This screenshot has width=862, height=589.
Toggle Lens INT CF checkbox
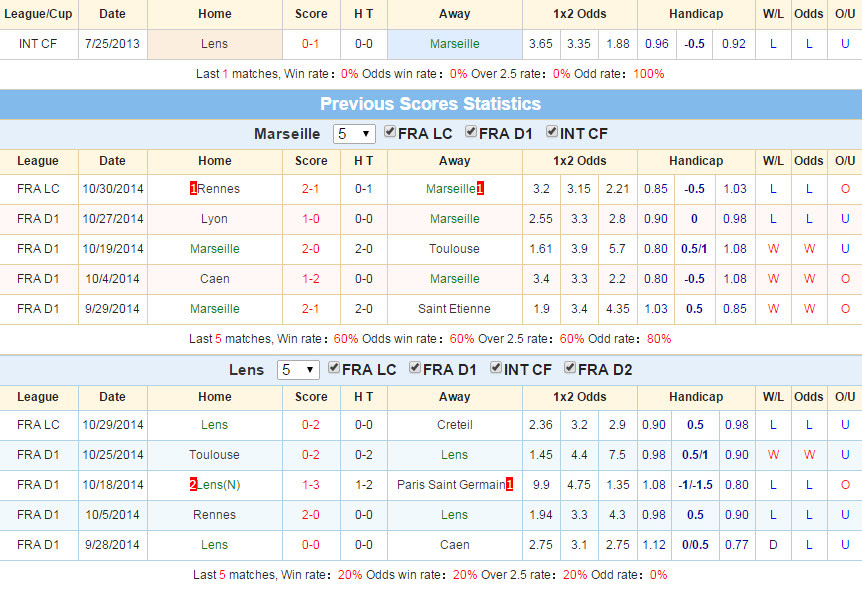(x=496, y=367)
